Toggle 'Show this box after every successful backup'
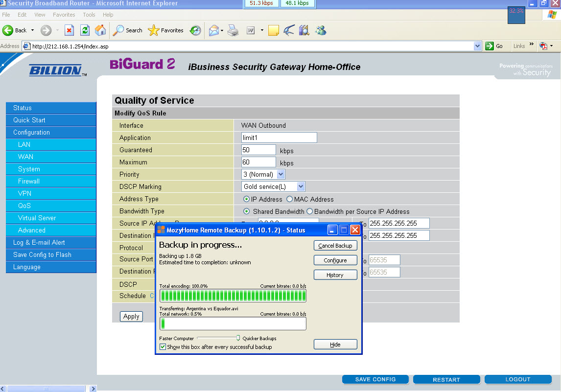The image size is (561, 392). click(x=163, y=347)
